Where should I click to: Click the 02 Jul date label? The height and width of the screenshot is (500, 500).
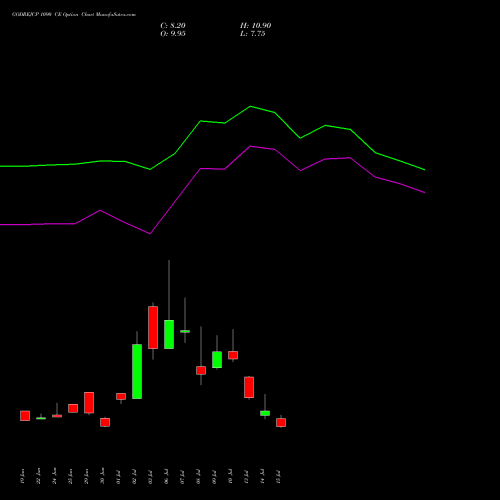134,477
